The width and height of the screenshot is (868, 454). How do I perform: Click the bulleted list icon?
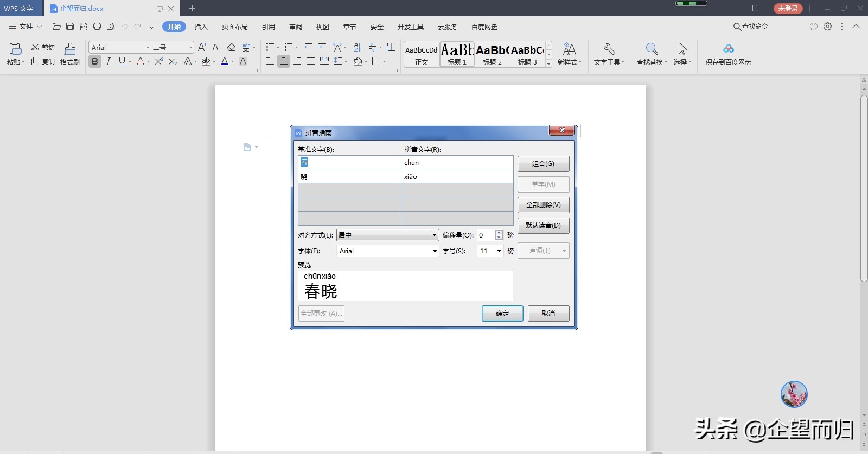pyautogui.click(x=270, y=47)
